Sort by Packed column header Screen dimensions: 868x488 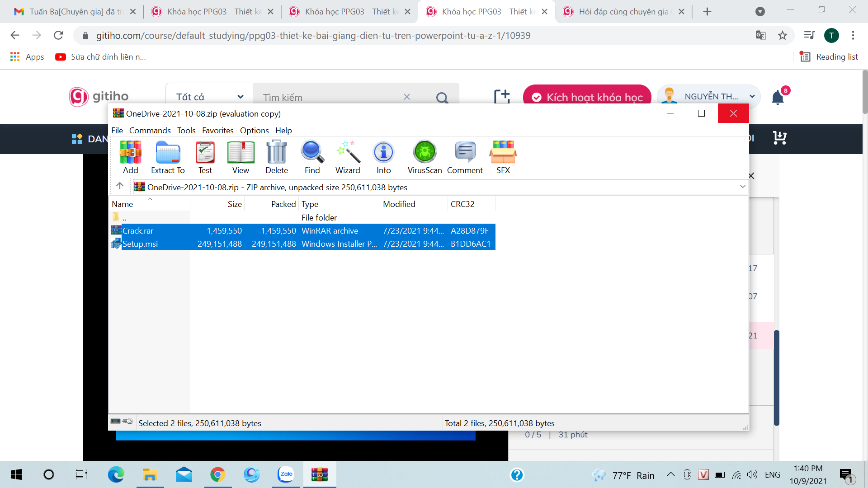click(272, 204)
